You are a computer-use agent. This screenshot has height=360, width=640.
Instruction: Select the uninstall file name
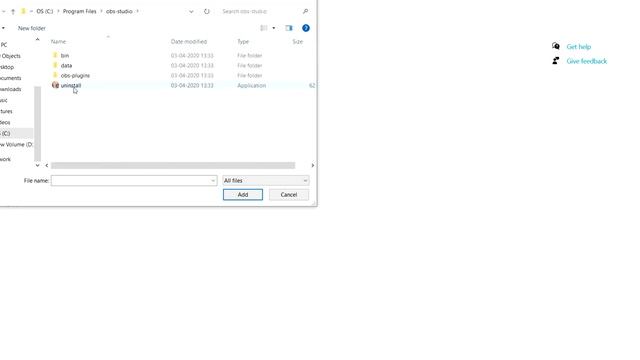(x=71, y=85)
